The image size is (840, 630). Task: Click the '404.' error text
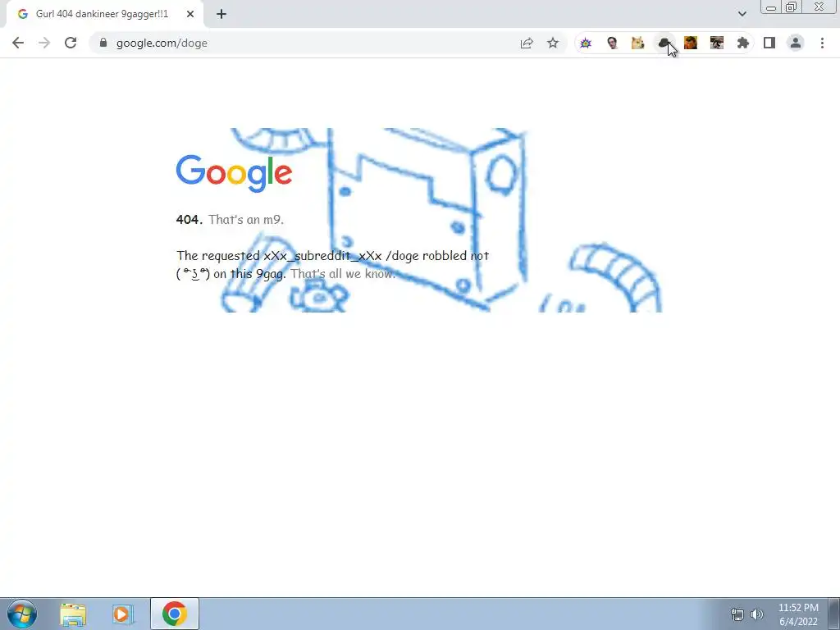pyautogui.click(x=189, y=220)
